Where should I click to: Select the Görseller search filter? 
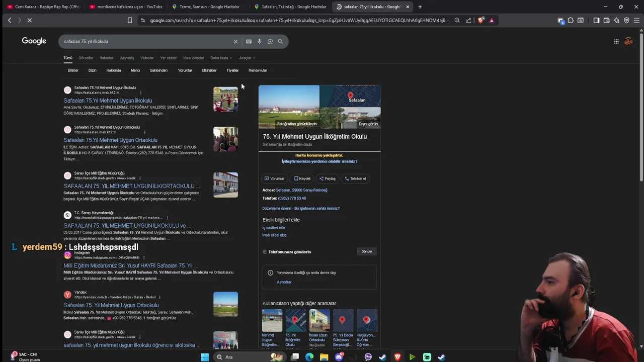pos(86,58)
